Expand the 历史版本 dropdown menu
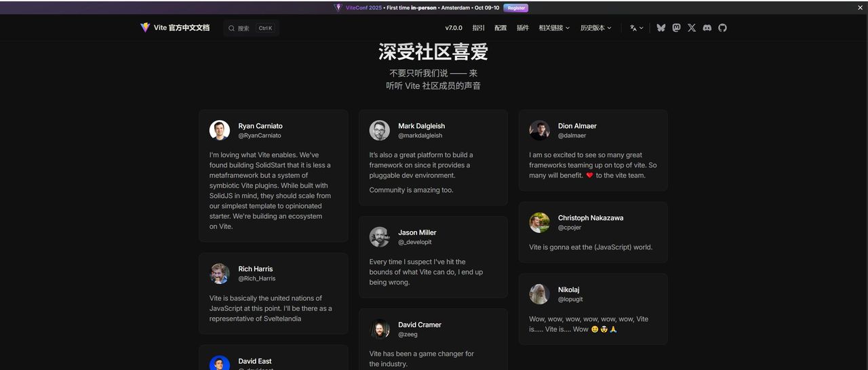 pos(596,28)
